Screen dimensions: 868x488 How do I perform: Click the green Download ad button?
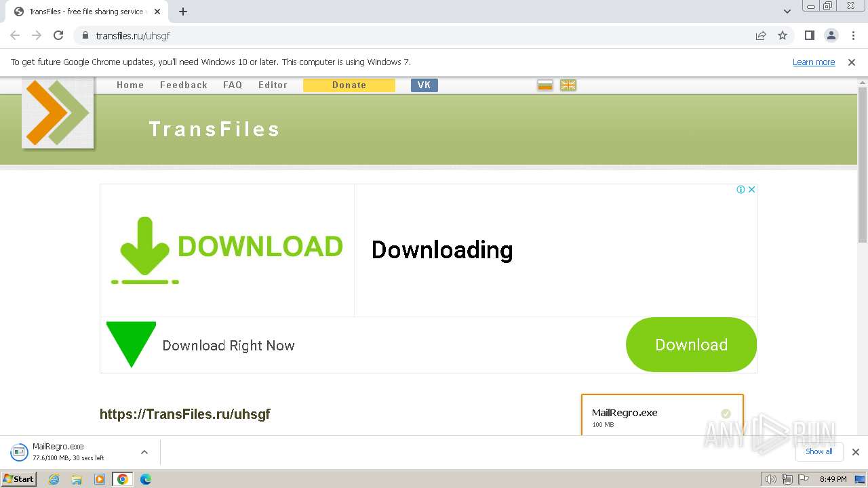pos(691,344)
